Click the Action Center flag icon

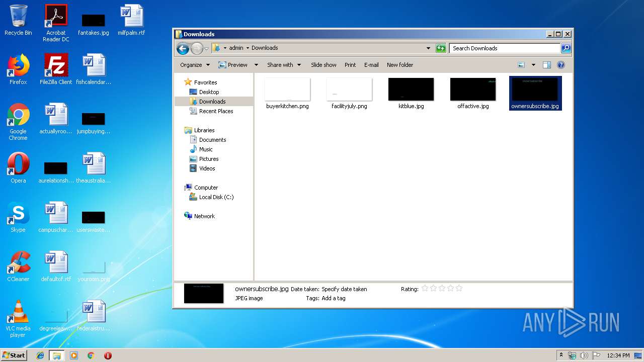pos(596,355)
